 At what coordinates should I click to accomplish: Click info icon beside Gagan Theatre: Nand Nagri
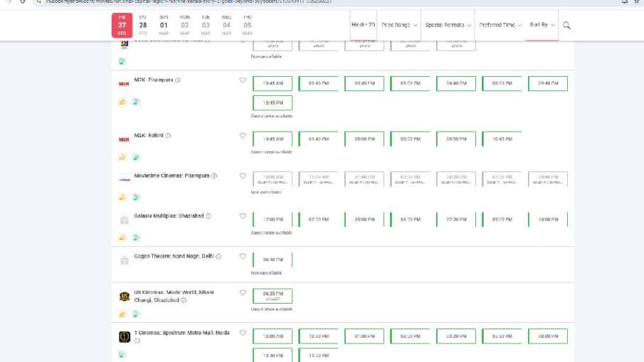pos(218,257)
